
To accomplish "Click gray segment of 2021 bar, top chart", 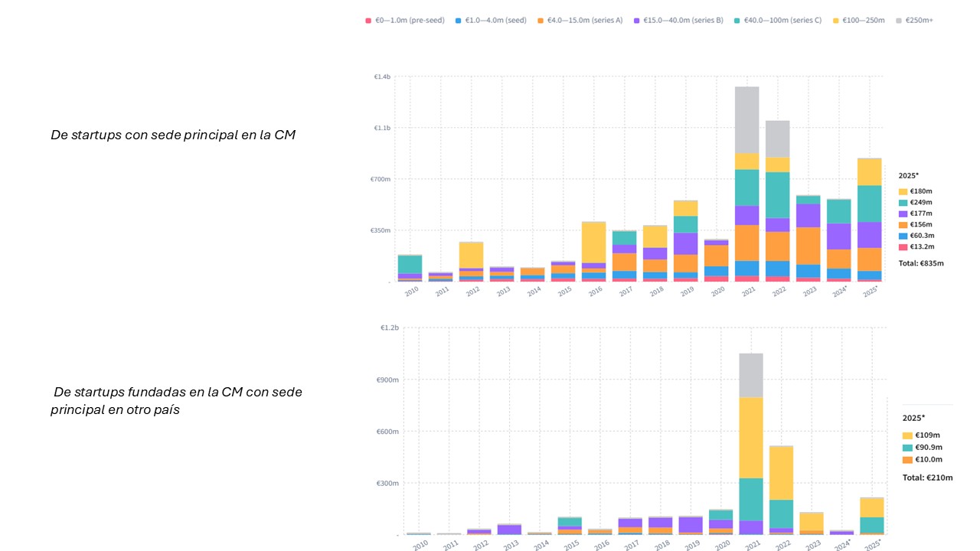I will tap(746, 119).
